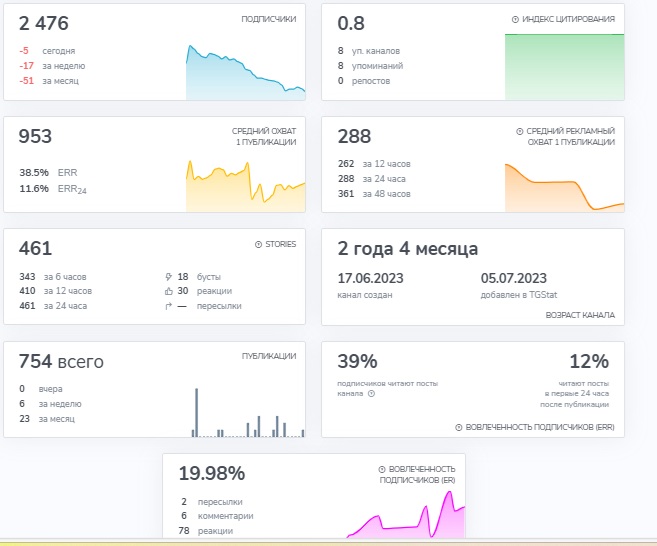Open the blue subscribers growth chart

tap(245, 74)
